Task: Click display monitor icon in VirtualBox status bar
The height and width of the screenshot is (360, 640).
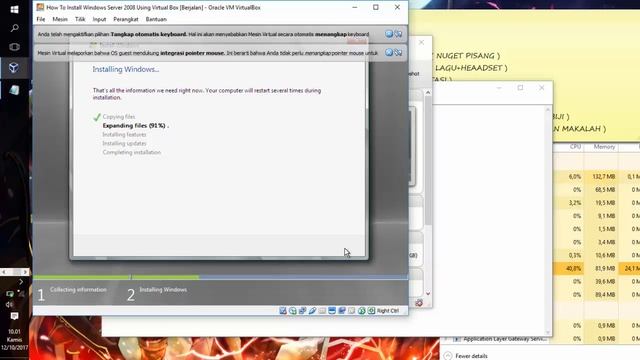Action: pos(332,311)
